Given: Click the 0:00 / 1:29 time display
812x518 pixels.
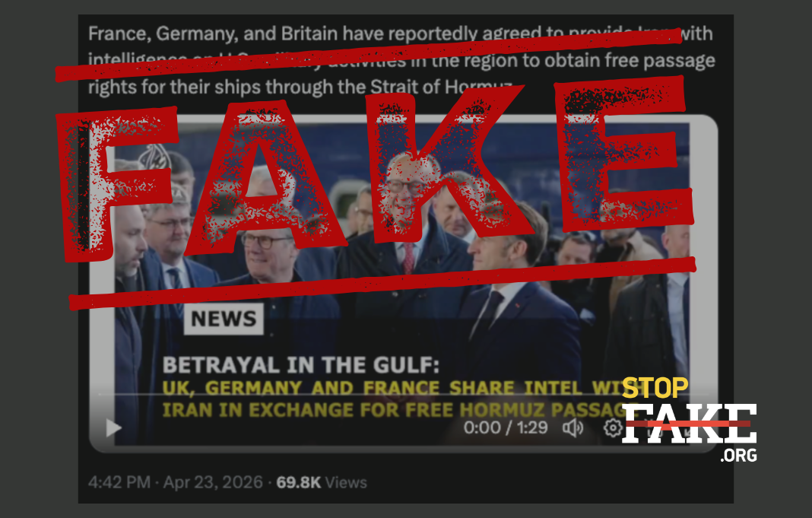Looking at the screenshot, I should click(x=506, y=428).
